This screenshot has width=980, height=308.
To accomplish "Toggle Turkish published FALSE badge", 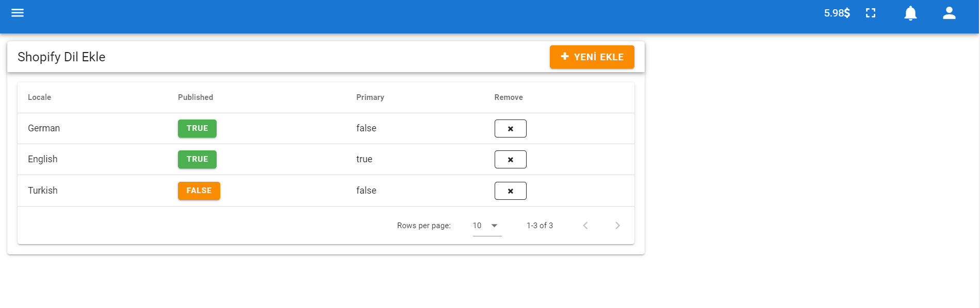I will click(199, 191).
